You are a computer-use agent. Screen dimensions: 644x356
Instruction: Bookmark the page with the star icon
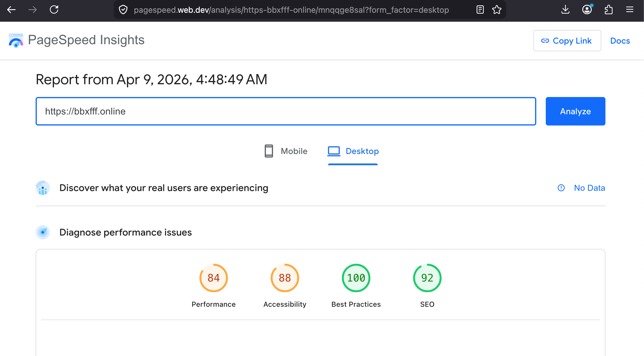coord(497,9)
